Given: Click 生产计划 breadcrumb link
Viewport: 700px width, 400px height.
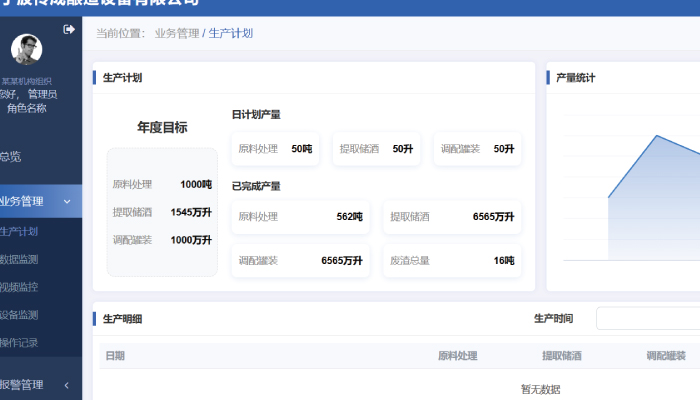Looking at the screenshot, I should 230,33.
